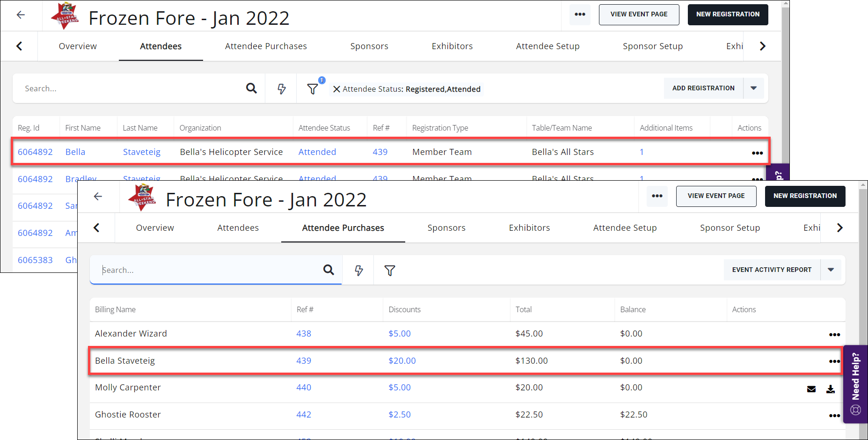Click the back arrow beside the lower event title

pyautogui.click(x=98, y=197)
